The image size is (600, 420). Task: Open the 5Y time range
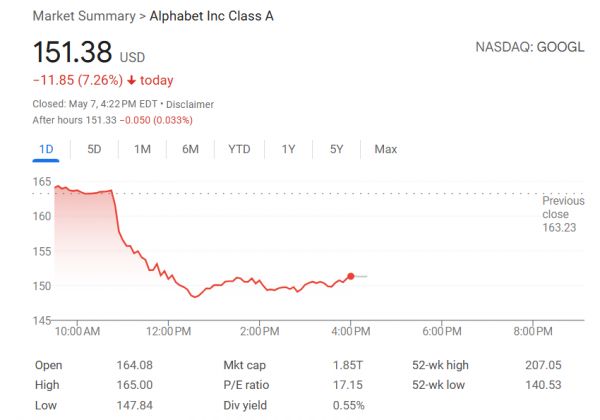coord(336,149)
